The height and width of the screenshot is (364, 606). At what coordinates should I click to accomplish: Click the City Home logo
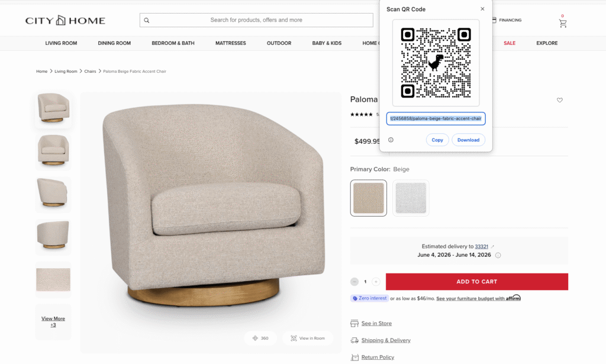click(65, 20)
